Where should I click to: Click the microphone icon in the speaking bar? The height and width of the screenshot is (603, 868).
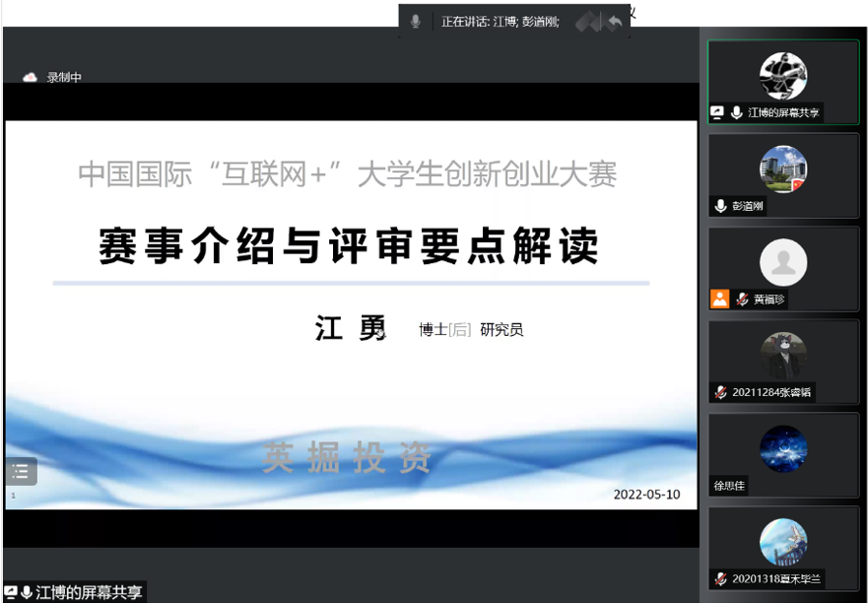tap(416, 21)
